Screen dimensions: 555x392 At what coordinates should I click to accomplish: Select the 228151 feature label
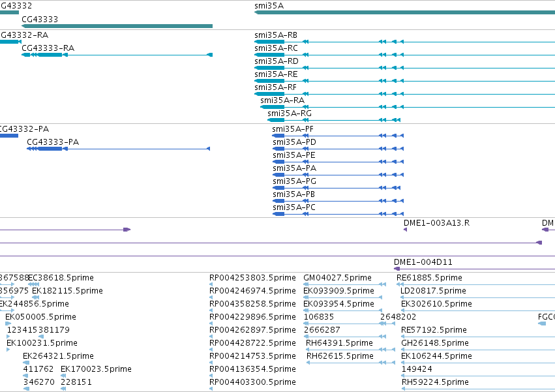tap(76, 382)
